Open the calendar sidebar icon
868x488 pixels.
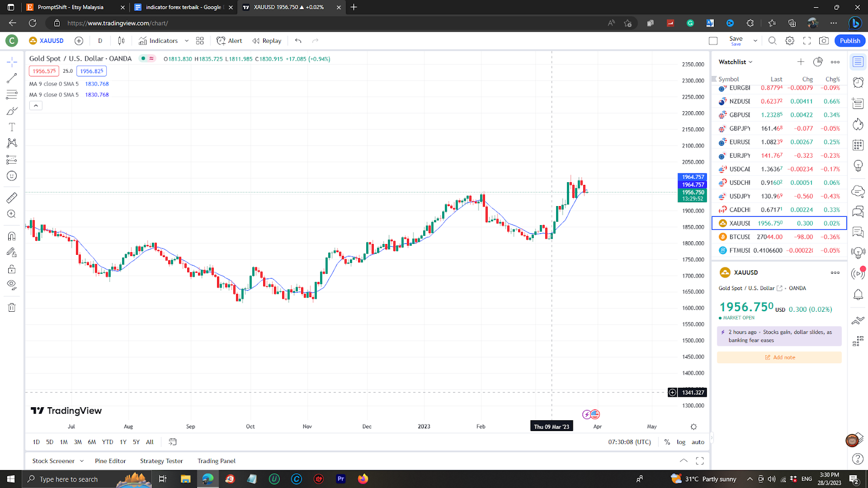click(x=858, y=145)
